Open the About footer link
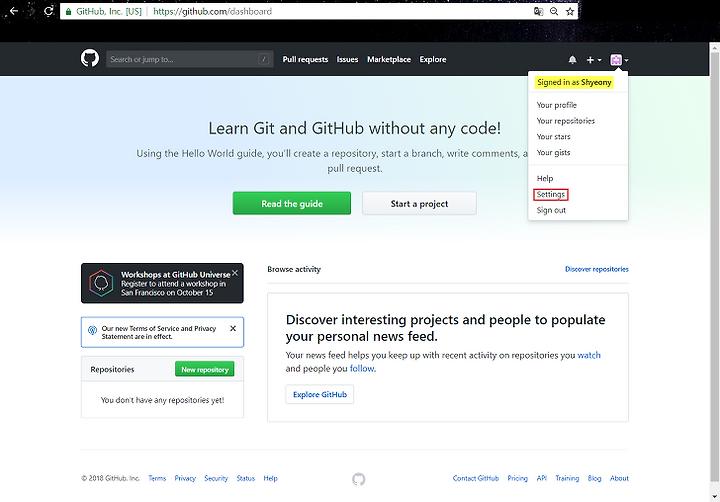This screenshot has height=502, width=720. [619, 478]
